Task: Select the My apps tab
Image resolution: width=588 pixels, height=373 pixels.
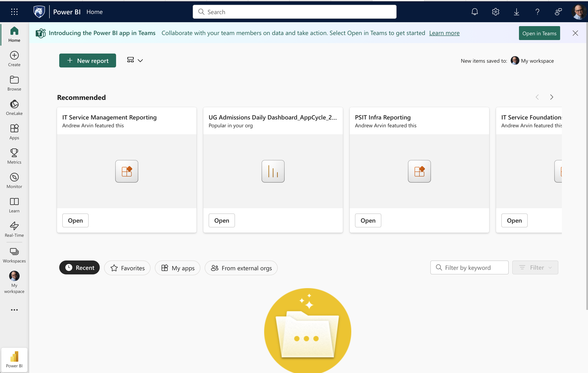Action: tap(177, 268)
